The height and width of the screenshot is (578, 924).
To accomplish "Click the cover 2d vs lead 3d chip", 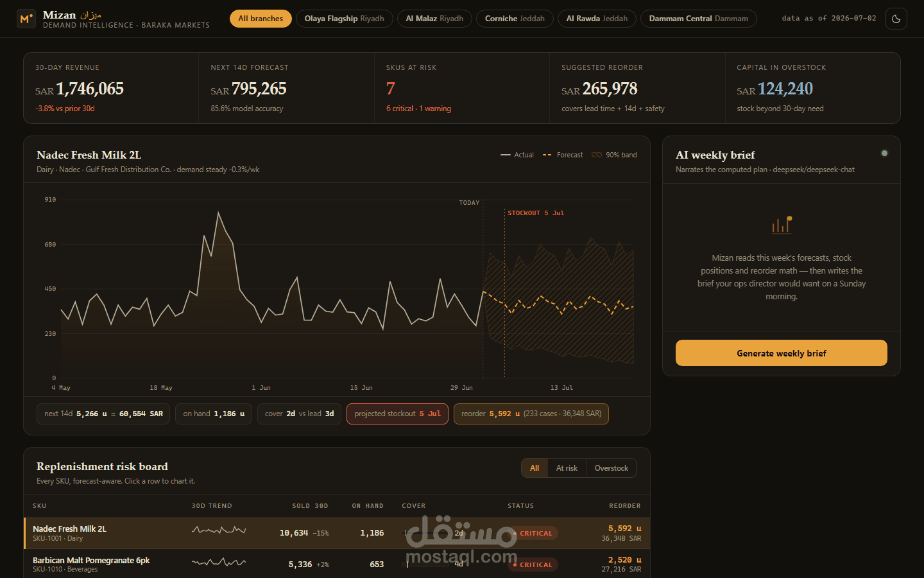I will coord(299,414).
